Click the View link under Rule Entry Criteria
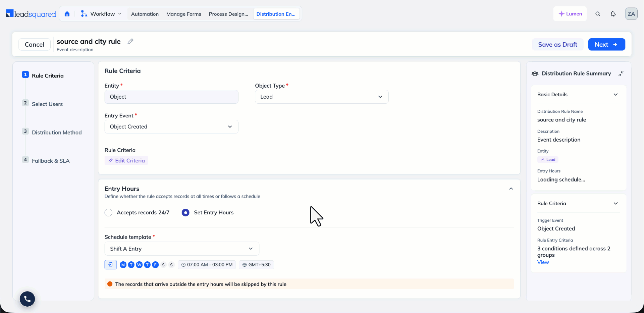The image size is (644, 313). point(543,262)
